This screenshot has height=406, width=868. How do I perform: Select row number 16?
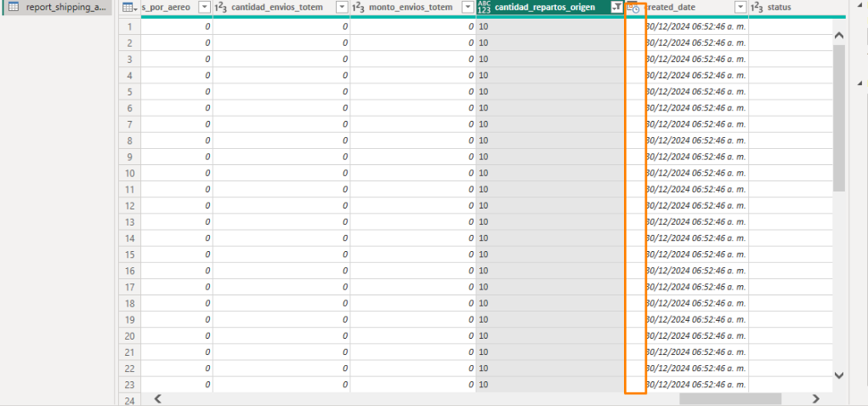[x=129, y=271]
